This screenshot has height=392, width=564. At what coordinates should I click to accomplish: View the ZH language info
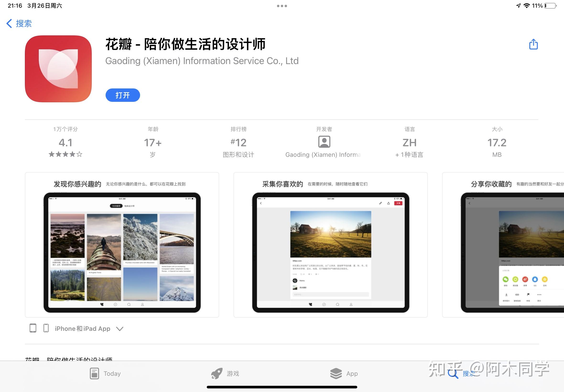click(x=409, y=142)
